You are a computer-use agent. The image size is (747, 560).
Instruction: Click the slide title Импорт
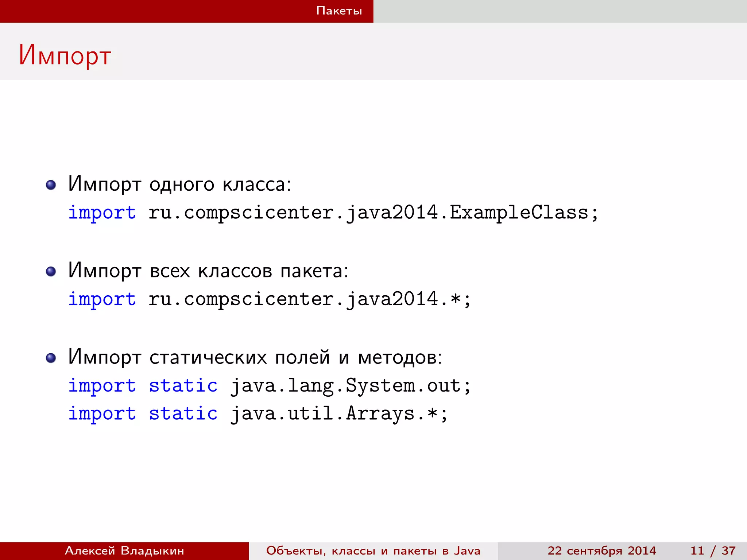click(x=65, y=56)
